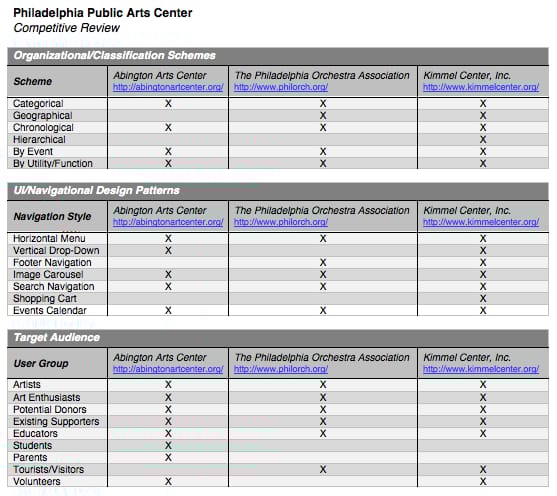
Task: Click the 'Students' row label
Action: click(32, 446)
